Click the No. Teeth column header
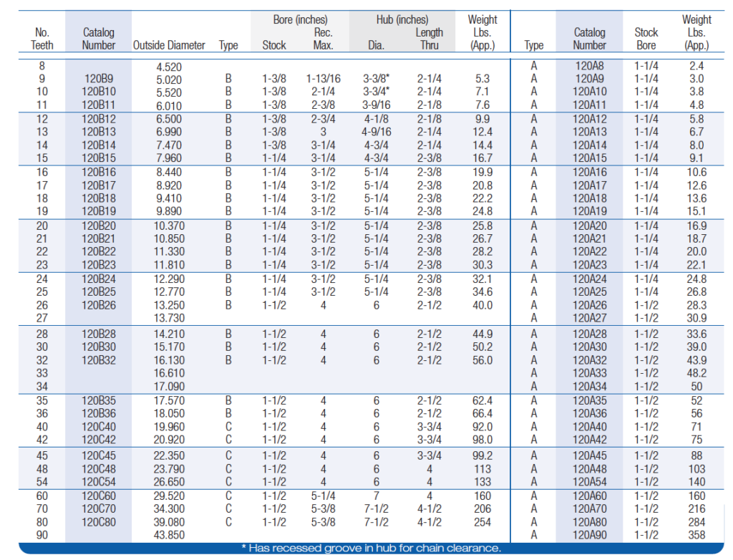This screenshot has height=560, width=733. 42,39
